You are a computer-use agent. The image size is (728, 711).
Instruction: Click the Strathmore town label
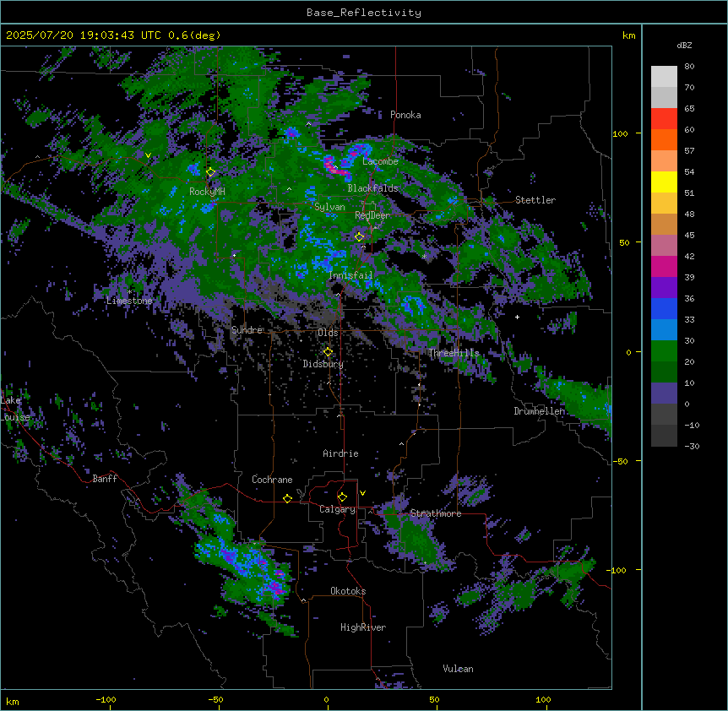pyautogui.click(x=436, y=513)
